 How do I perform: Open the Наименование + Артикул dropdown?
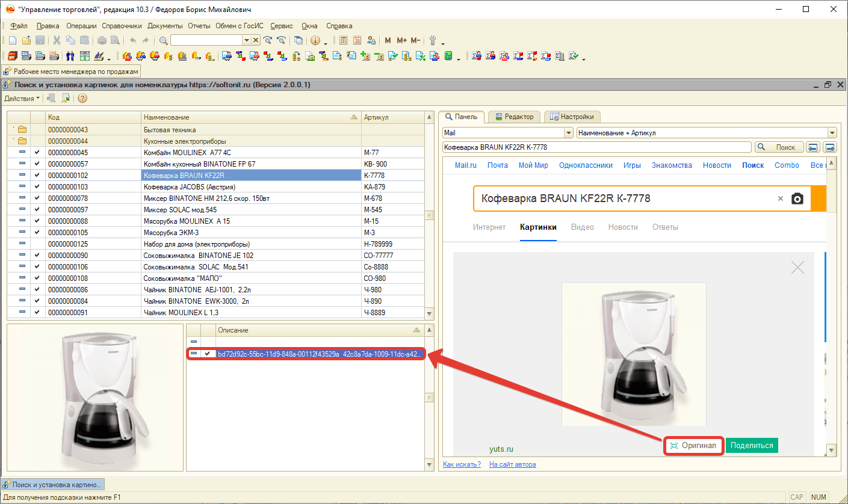832,133
